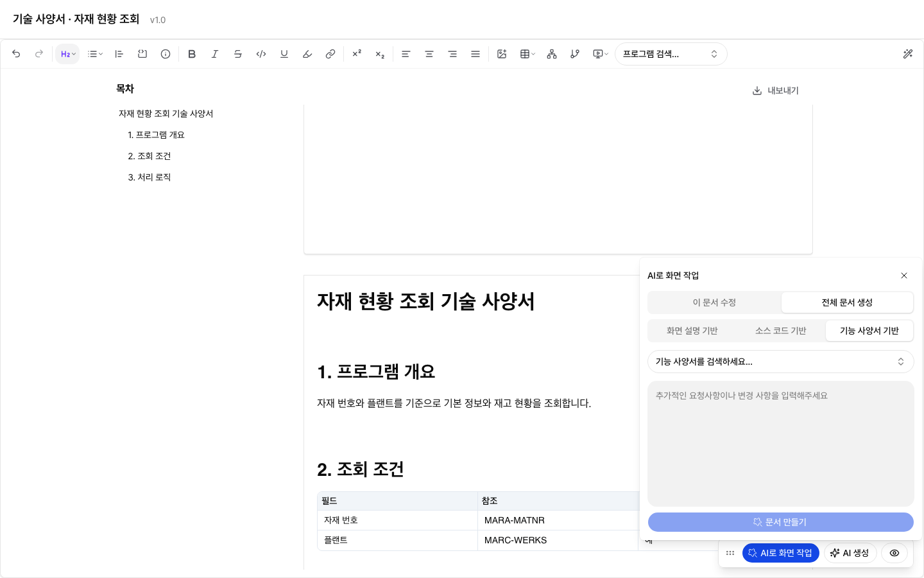This screenshot has height=578, width=924.
Task: Insert an info callout
Action: coord(166,54)
